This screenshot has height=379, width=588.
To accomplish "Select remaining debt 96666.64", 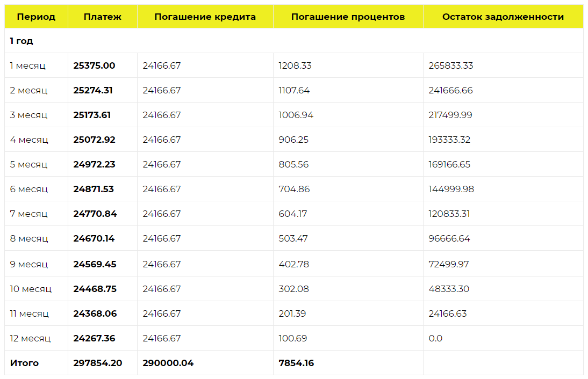I will [449, 238].
